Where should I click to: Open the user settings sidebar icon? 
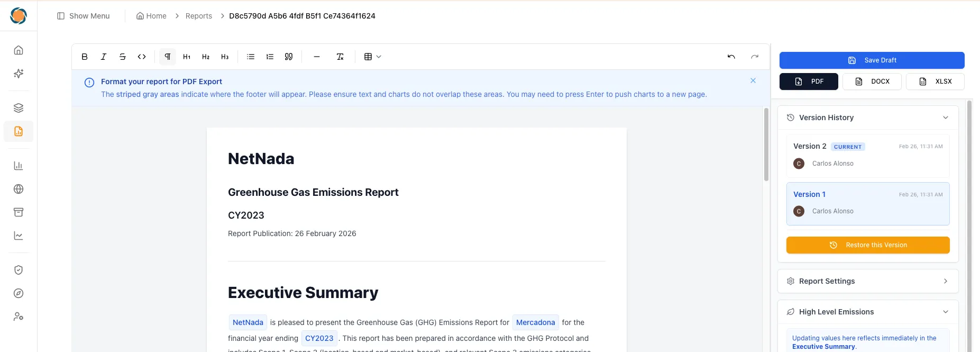(19, 317)
